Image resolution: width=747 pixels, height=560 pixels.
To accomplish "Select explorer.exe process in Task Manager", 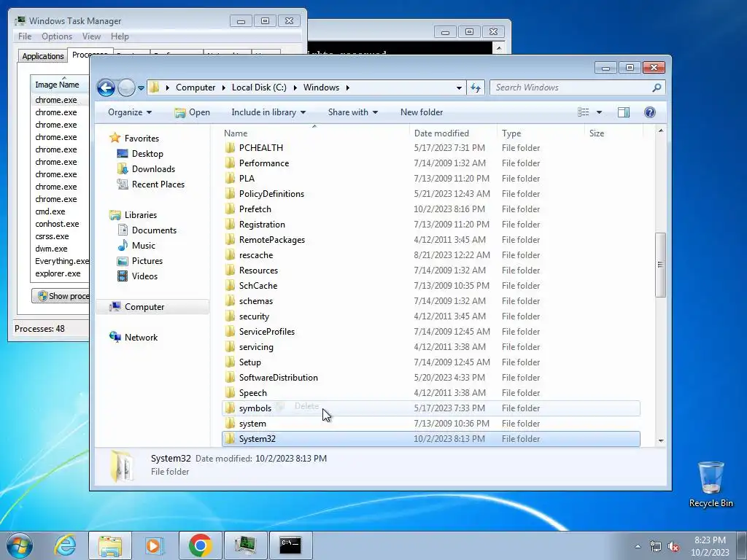I will coord(58,274).
